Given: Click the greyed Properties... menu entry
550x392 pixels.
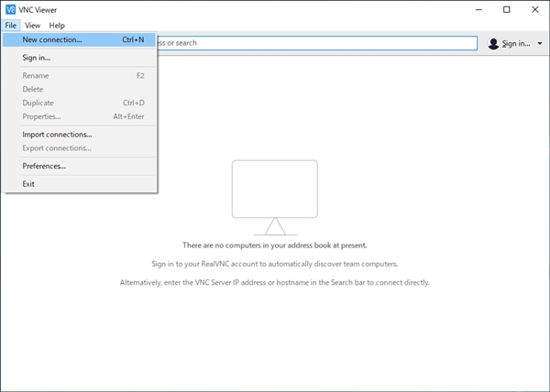Looking at the screenshot, I should (x=79, y=116).
